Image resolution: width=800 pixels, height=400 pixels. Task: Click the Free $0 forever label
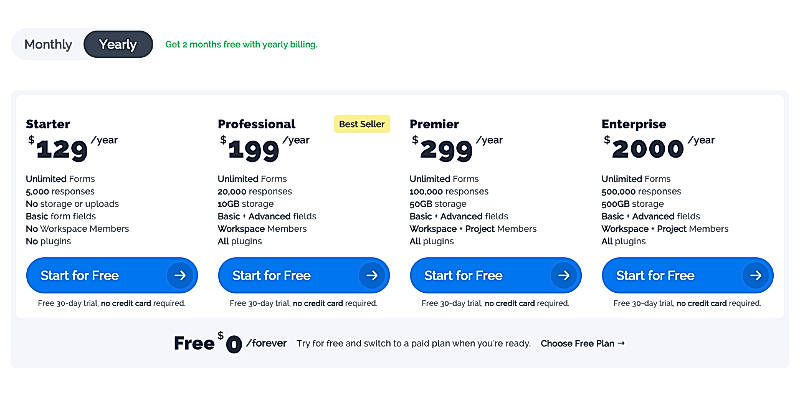[x=230, y=343]
